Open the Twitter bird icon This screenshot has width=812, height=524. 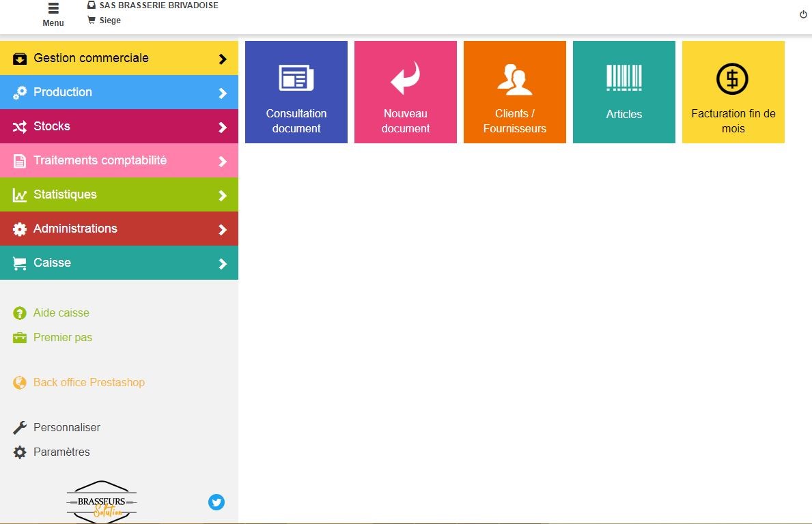coord(216,501)
